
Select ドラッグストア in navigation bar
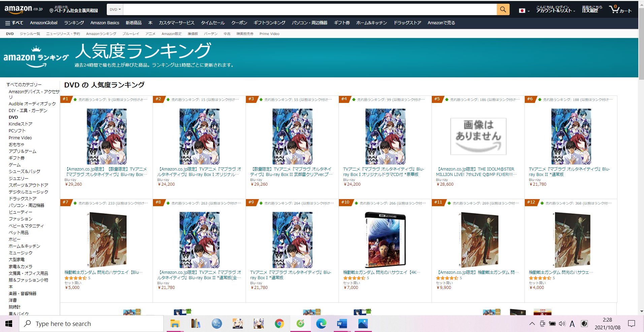tap(407, 23)
